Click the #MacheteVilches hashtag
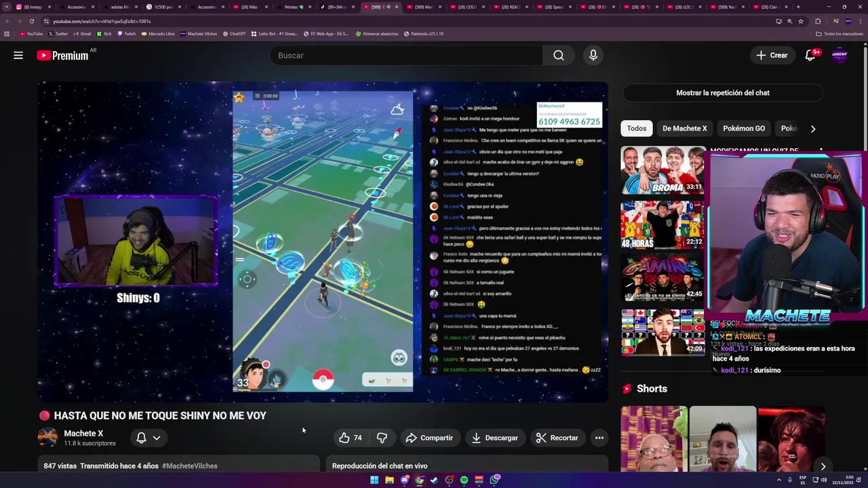The image size is (868, 488). (190, 466)
